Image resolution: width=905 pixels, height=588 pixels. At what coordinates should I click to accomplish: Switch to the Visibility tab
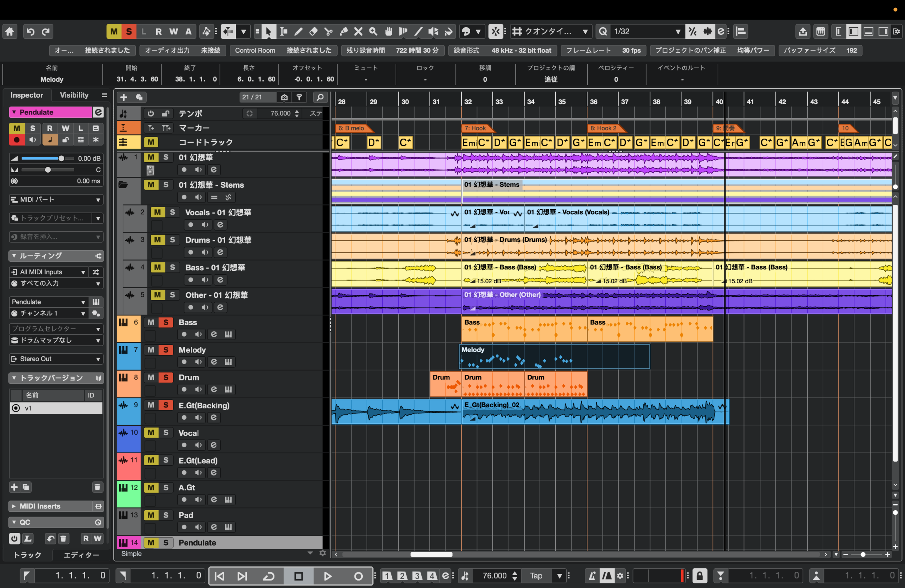click(74, 95)
